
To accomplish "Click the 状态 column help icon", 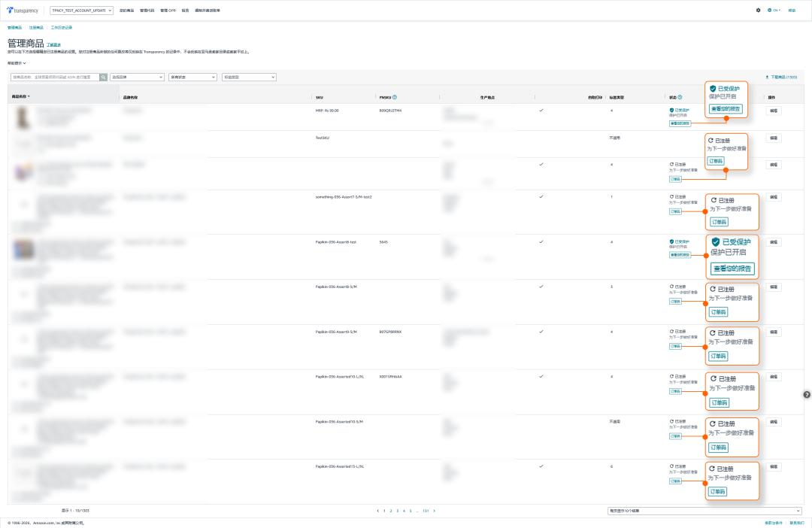I will (680, 97).
